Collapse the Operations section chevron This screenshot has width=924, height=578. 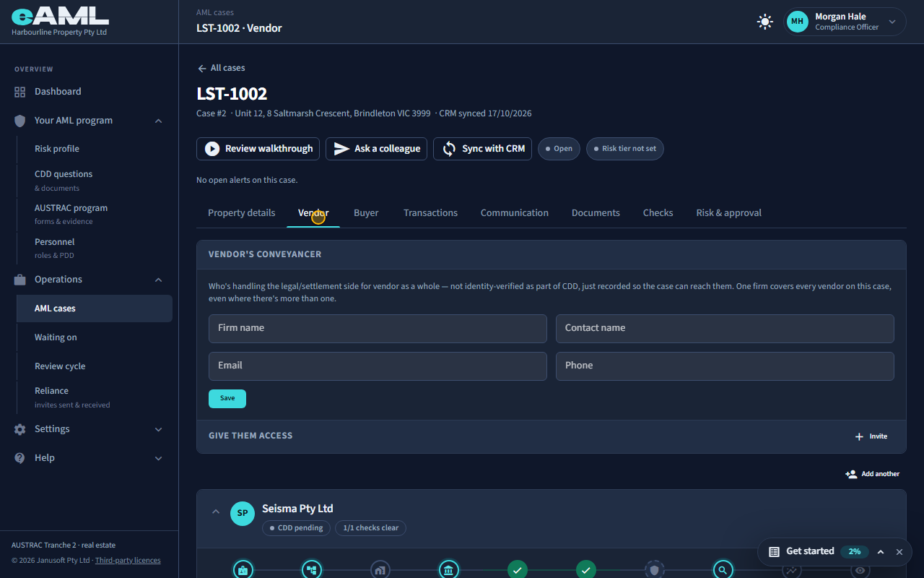(158, 280)
